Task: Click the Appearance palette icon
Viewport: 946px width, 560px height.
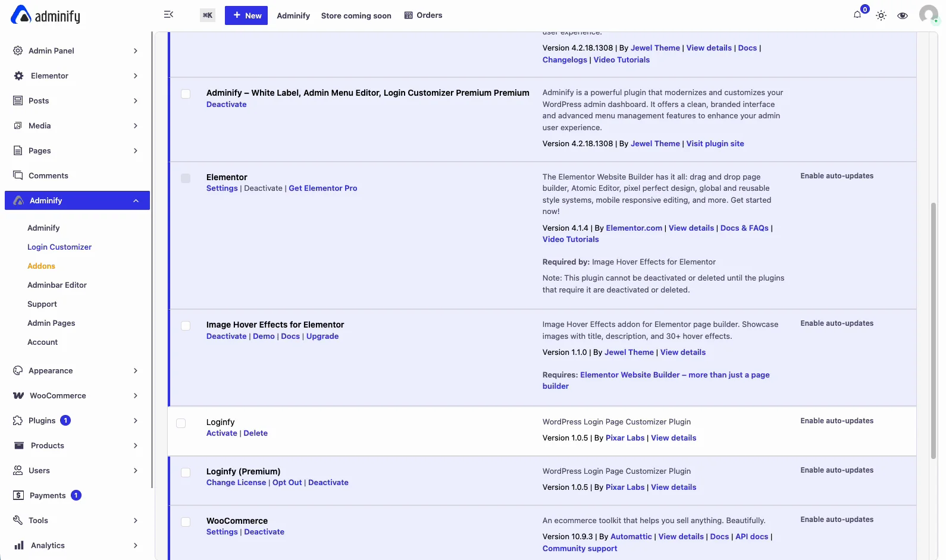Action: (18, 370)
